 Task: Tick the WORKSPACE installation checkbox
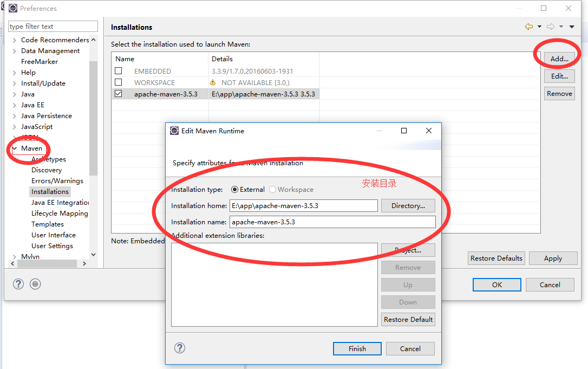[x=119, y=82]
